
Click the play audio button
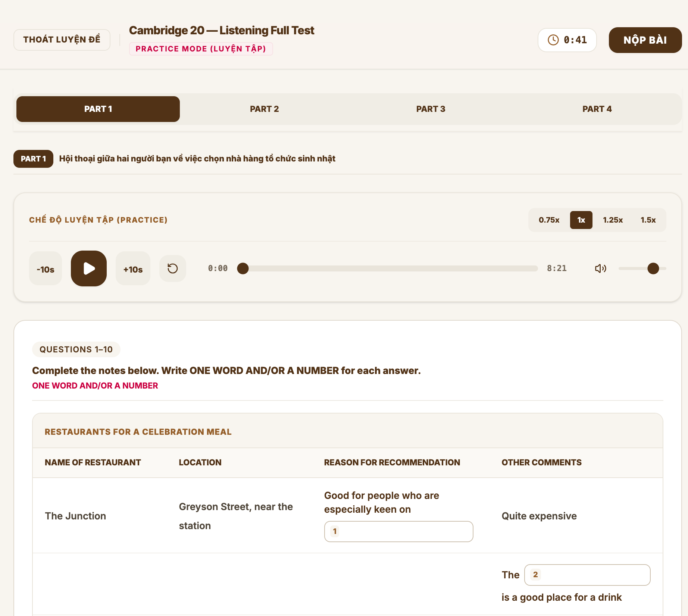89,268
